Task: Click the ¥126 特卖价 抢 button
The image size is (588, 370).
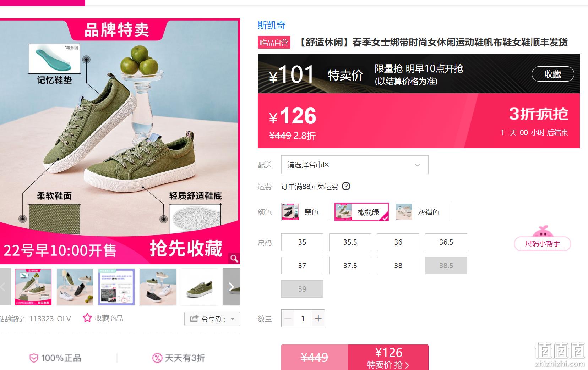Action: (x=388, y=357)
